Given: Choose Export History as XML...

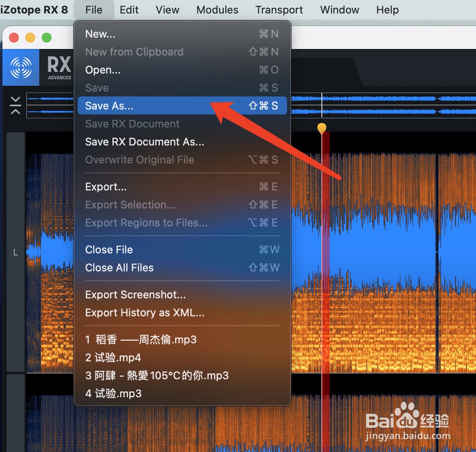Looking at the screenshot, I should pos(182,313).
